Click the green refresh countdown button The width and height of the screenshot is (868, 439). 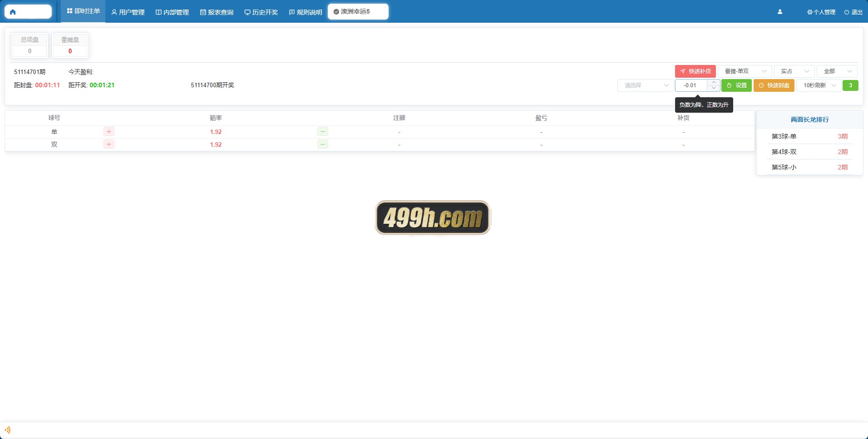pos(850,85)
